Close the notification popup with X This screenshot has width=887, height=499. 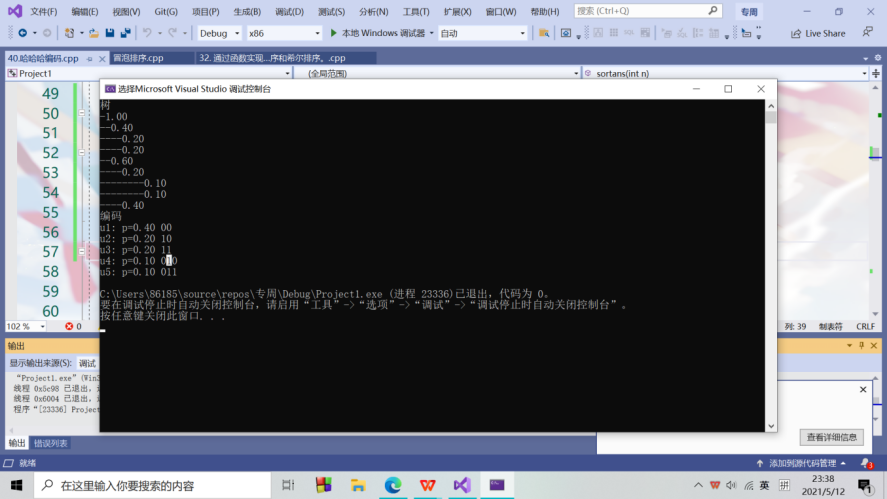(863, 389)
